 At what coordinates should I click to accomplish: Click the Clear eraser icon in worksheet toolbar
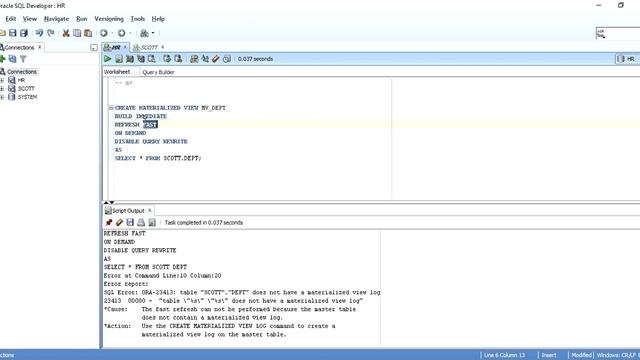point(216,59)
